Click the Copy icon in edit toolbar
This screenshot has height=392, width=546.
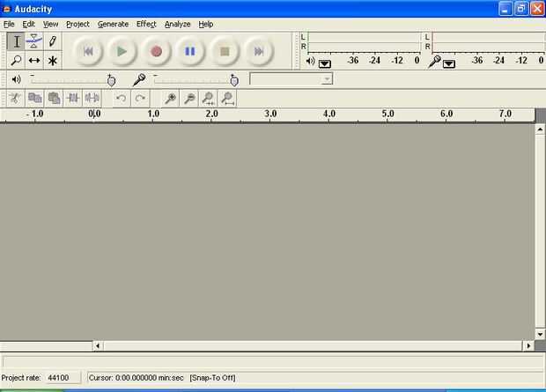click(35, 99)
